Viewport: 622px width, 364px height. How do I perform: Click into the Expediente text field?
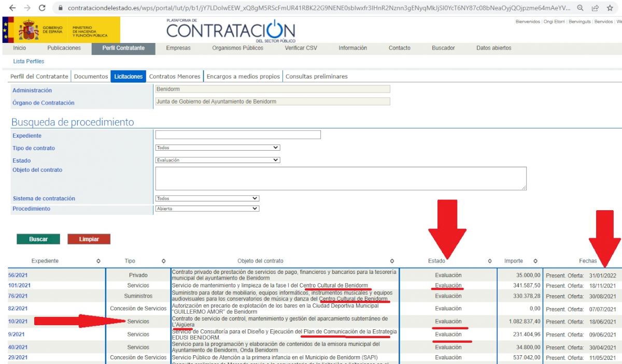click(x=237, y=135)
